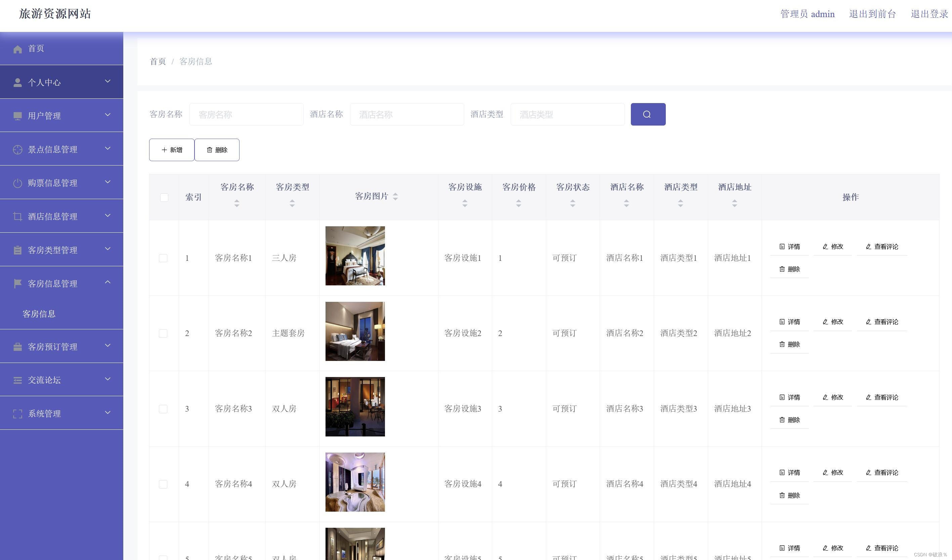Screen dimensions: 952x560
Task: Click the clipboard icon for 客房类型管理
Action: coord(17,250)
